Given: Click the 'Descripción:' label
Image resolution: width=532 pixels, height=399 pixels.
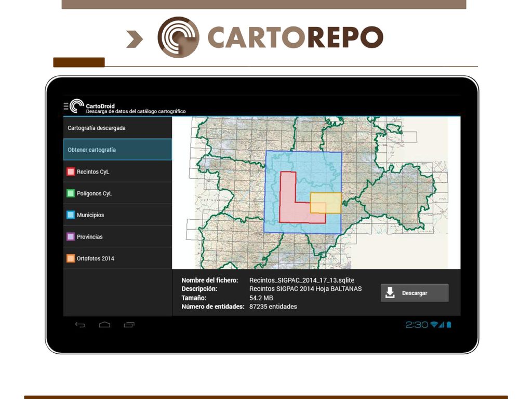Looking at the screenshot, I should coord(199,289).
